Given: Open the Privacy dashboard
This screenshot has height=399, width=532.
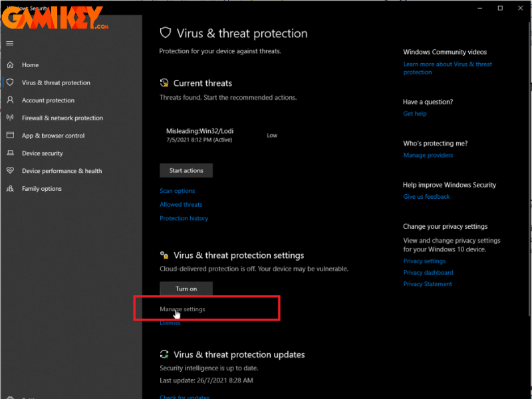Looking at the screenshot, I should (x=428, y=272).
